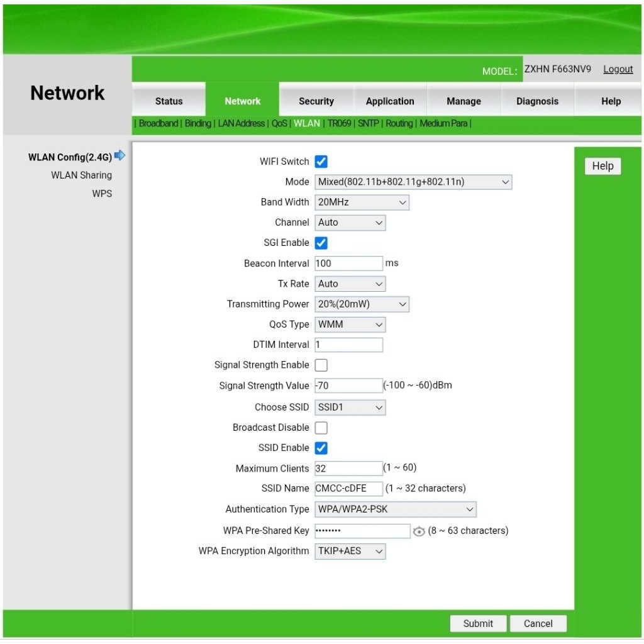Click the WLAN Config blue arrow icon
This screenshot has height=644, width=644.
(x=119, y=155)
